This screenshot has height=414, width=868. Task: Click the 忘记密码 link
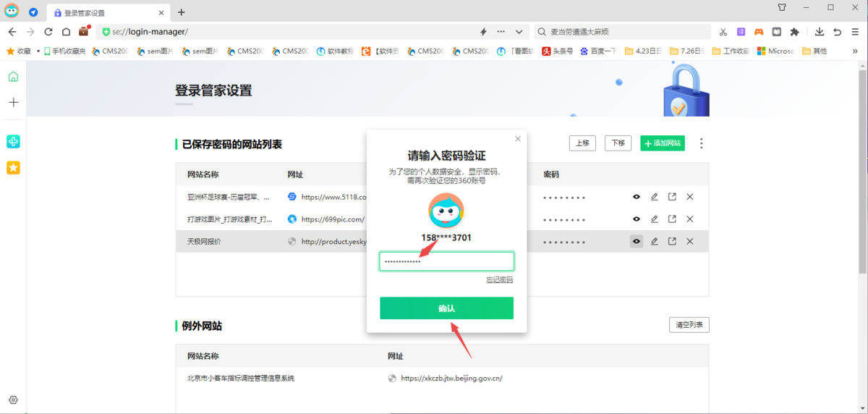click(x=499, y=280)
